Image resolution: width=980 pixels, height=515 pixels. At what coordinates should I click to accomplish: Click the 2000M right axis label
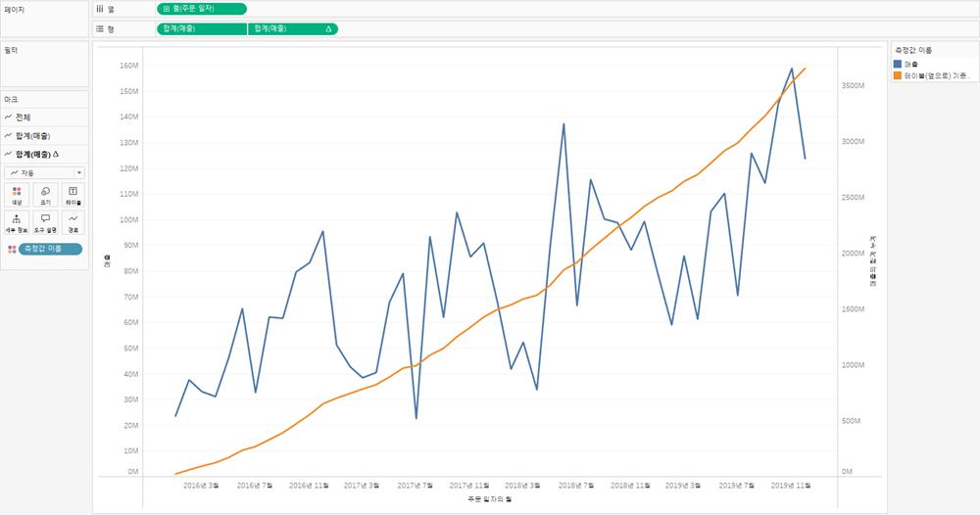[854, 254]
